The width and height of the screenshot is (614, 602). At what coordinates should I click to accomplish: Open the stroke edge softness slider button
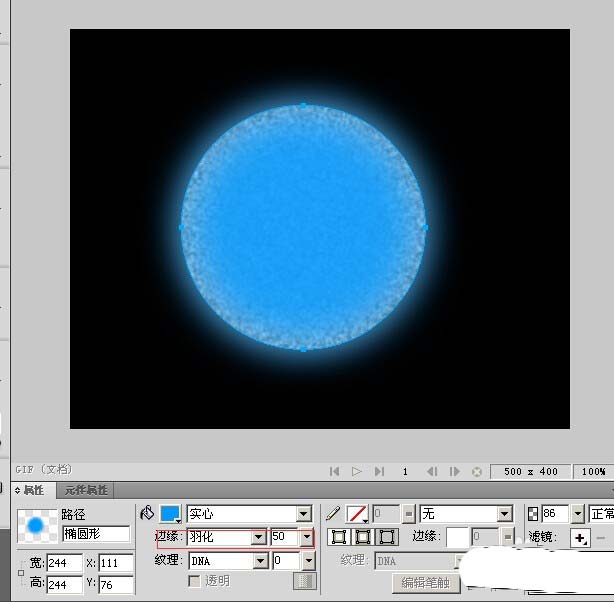(507, 537)
